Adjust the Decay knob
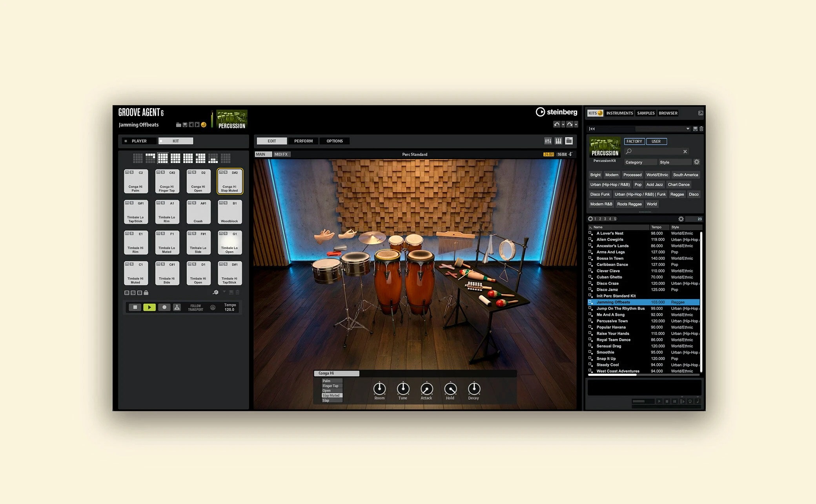816x504 pixels. point(474,389)
